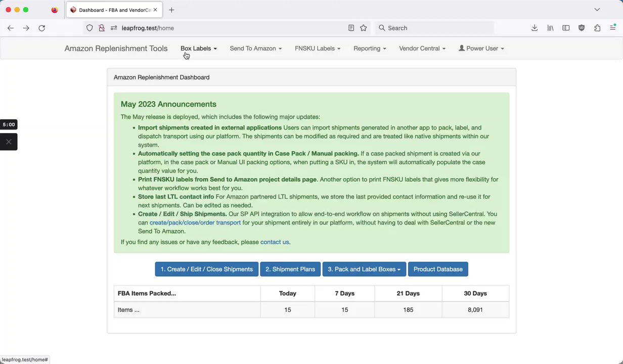Open the Product Database button

coord(438,269)
